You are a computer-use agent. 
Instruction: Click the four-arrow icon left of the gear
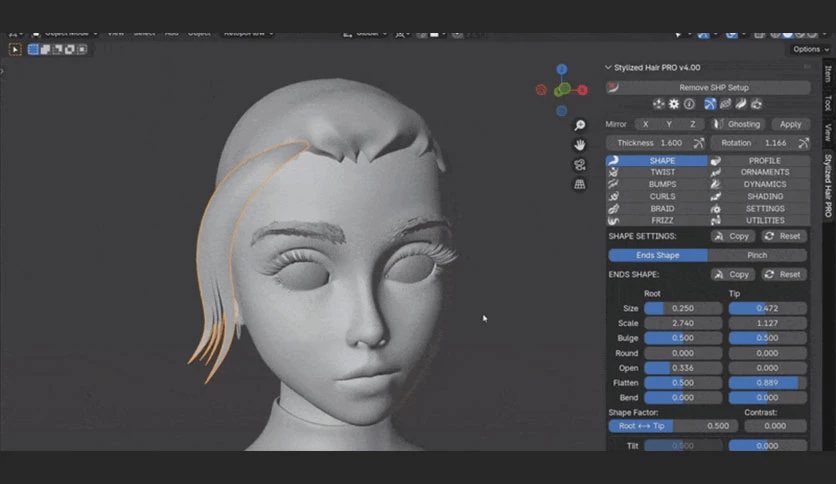(x=659, y=104)
